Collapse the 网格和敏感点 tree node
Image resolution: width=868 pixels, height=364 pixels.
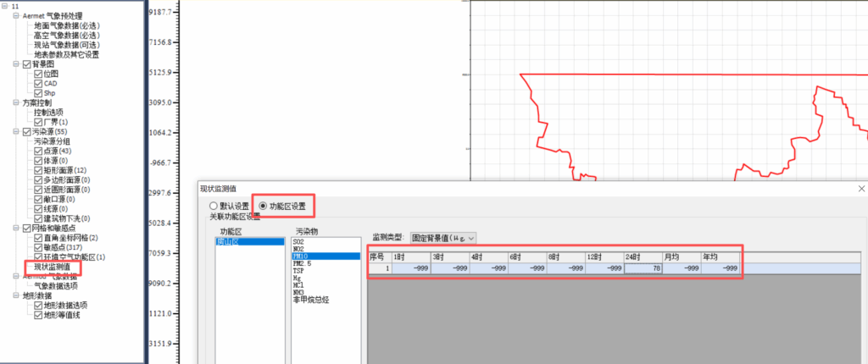[x=15, y=228]
